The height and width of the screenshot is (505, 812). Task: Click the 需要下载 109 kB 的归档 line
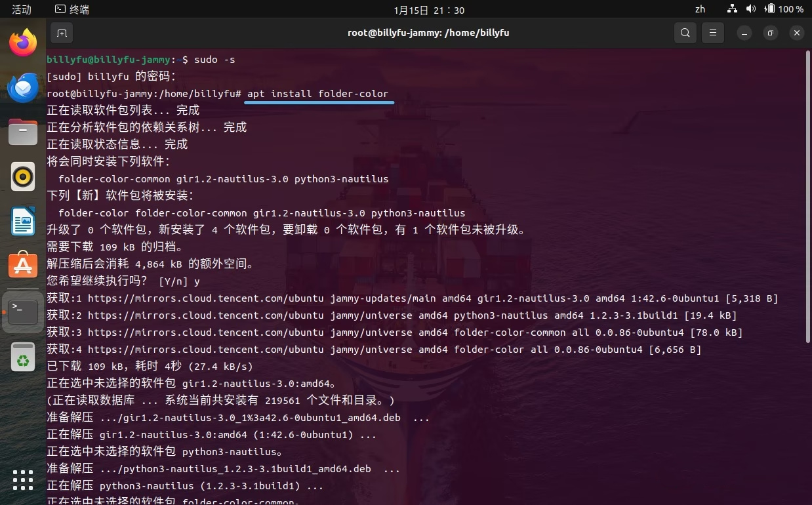pos(115,247)
